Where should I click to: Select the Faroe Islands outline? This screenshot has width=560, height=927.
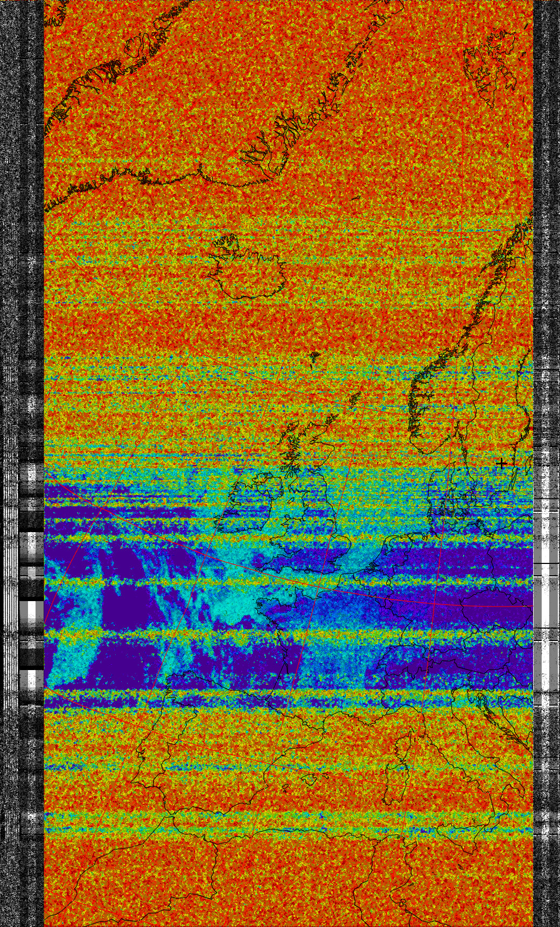[x=354, y=399]
